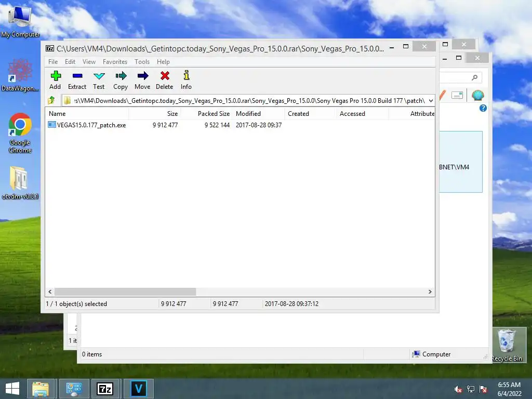Click the Add toolbar icon
The width and height of the screenshot is (532, 399).
(55, 80)
